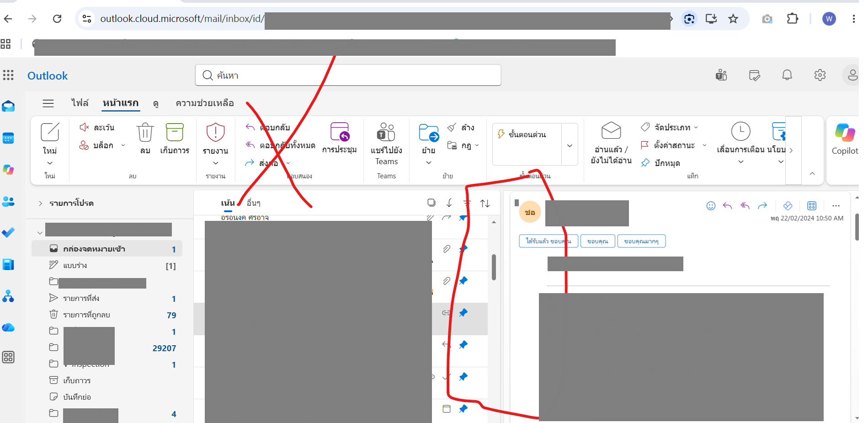The image size is (868, 423).
Task: Collapse the account folder tree chevron
Action: tap(40, 233)
